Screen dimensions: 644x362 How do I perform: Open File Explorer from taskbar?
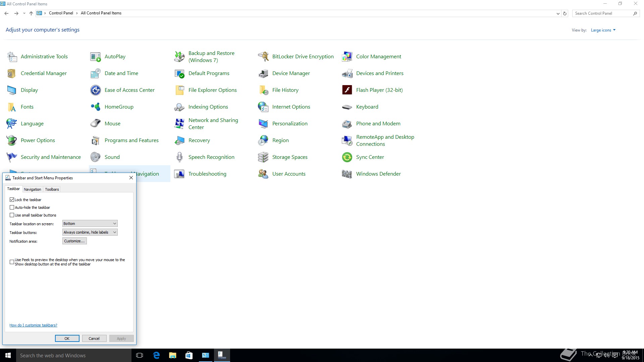pyautogui.click(x=173, y=355)
